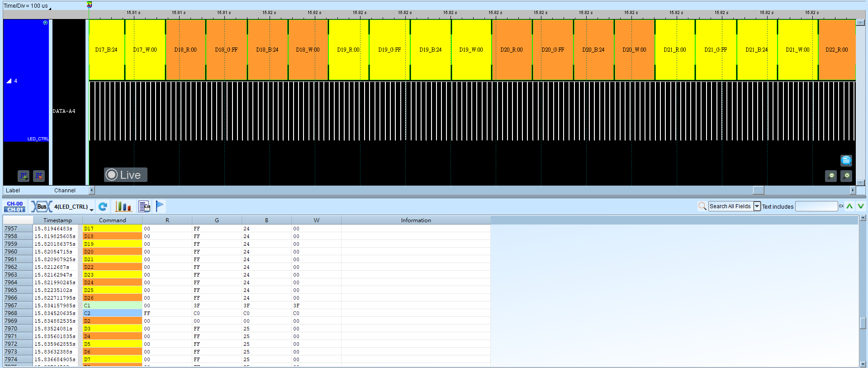Screen dimensions: 868x368
Task: Click the Command column header
Action: tap(112, 220)
